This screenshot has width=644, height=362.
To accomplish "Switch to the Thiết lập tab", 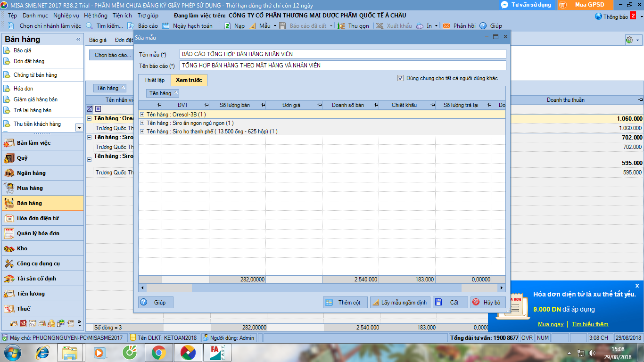I will point(154,80).
